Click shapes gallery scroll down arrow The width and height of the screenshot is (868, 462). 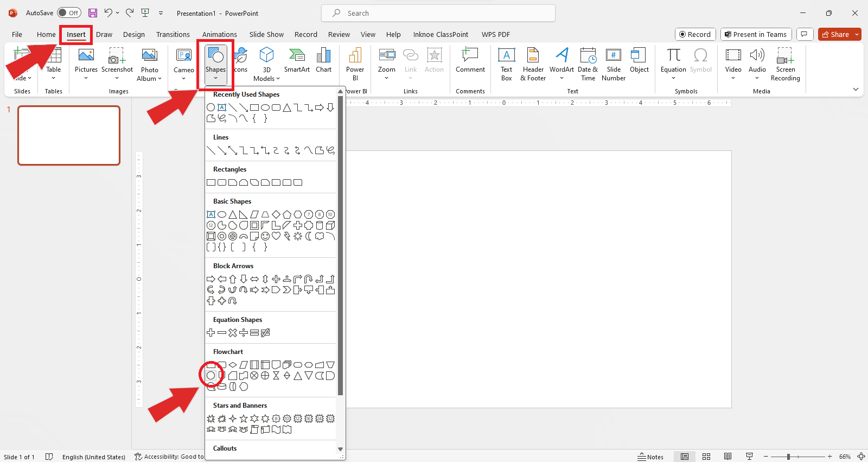pyautogui.click(x=341, y=449)
